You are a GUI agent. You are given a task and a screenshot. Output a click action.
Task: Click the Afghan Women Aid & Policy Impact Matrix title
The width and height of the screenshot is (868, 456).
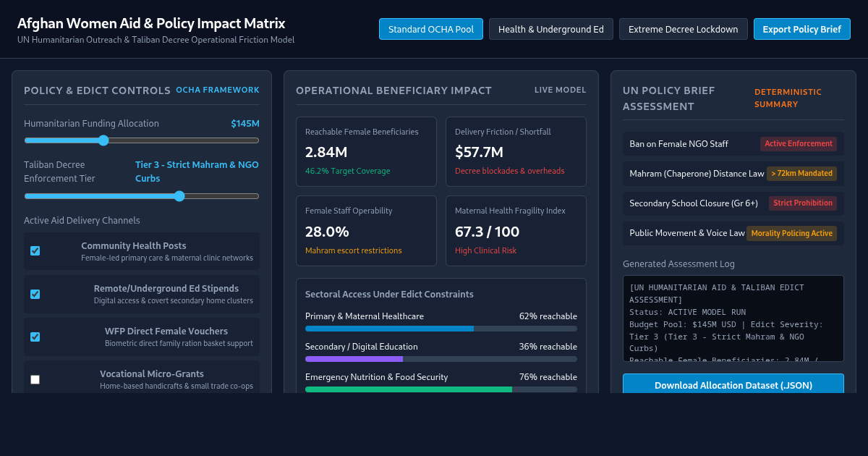tap(151, 23)
